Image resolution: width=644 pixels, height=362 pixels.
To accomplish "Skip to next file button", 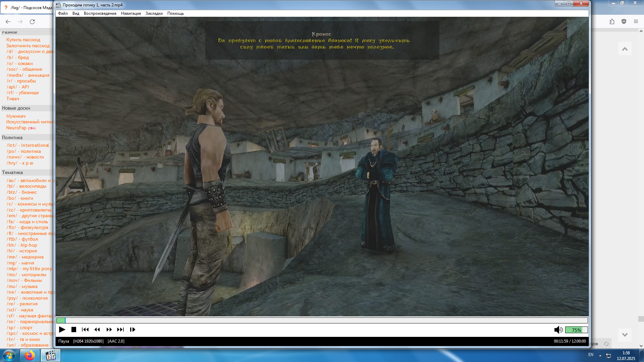I will (120, 329).
